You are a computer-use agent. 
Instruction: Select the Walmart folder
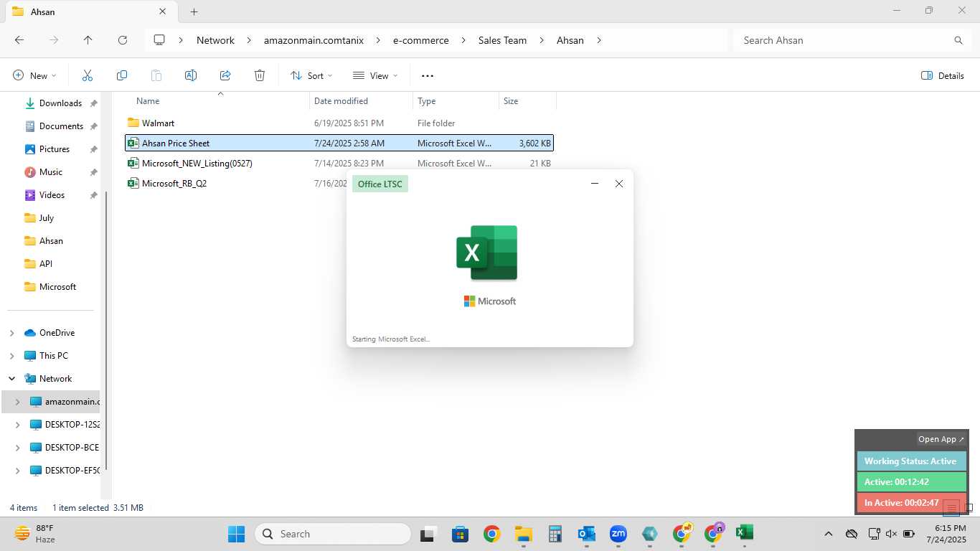[158, 123]
